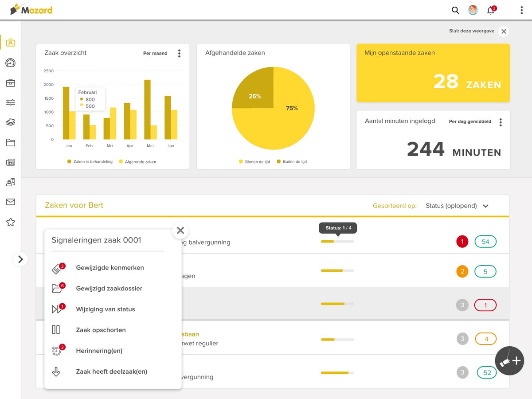
Task: Click Zaak opschorten pause icon
Action: click(x=56, y=330)
